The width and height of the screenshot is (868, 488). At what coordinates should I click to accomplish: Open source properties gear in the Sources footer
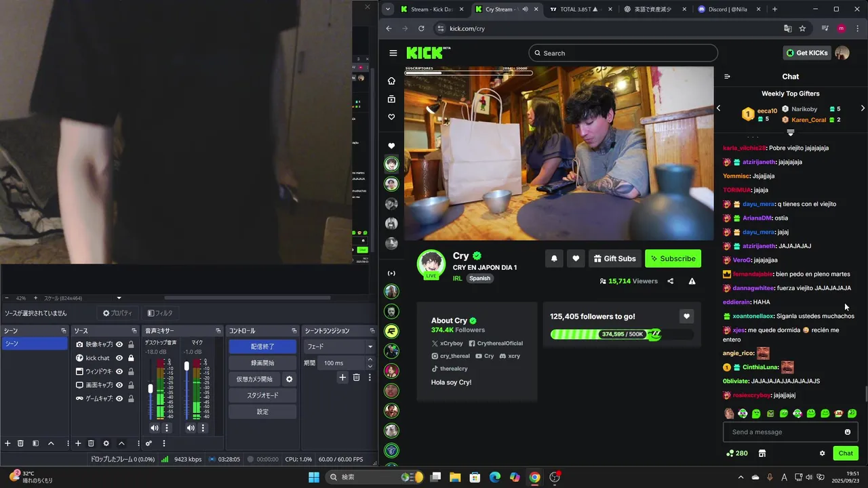[106, 443]
